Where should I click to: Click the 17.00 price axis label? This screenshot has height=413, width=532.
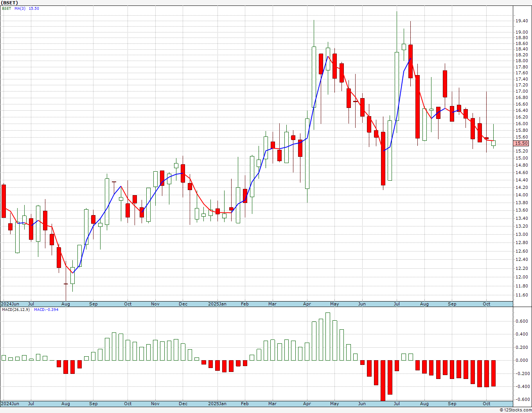pyautogui.click(x=521, y=92)
